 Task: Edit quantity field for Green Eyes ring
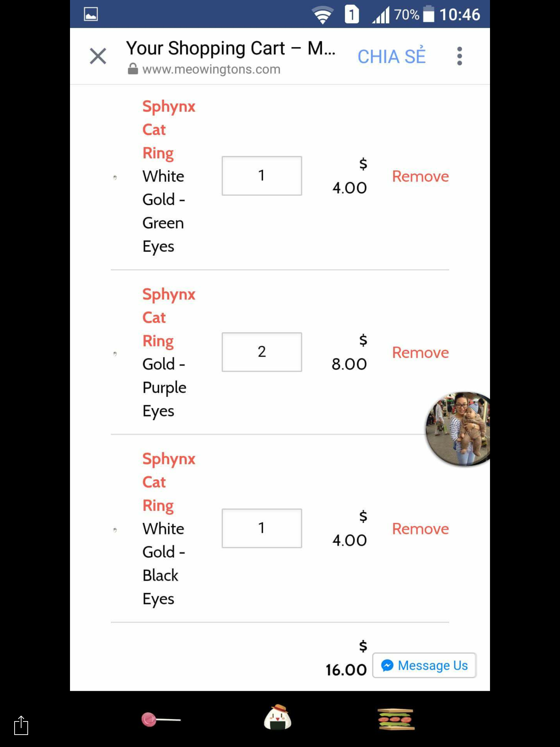262,176
